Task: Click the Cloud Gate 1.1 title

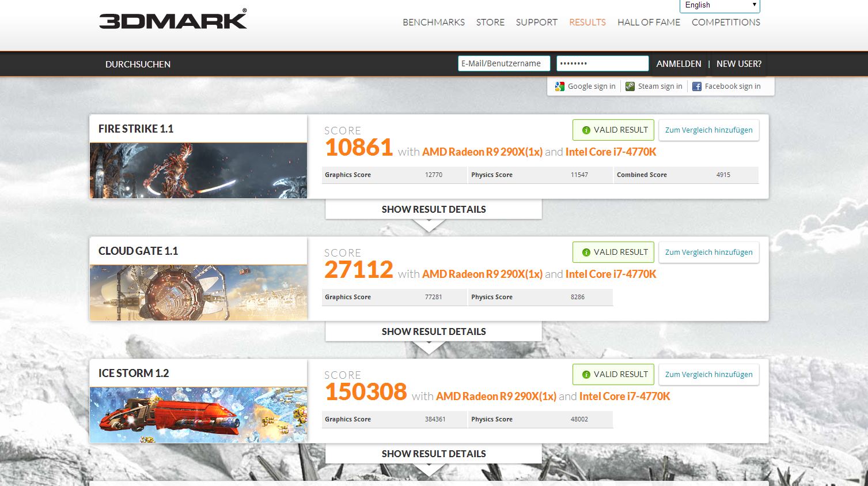Action: click(138, 251)
